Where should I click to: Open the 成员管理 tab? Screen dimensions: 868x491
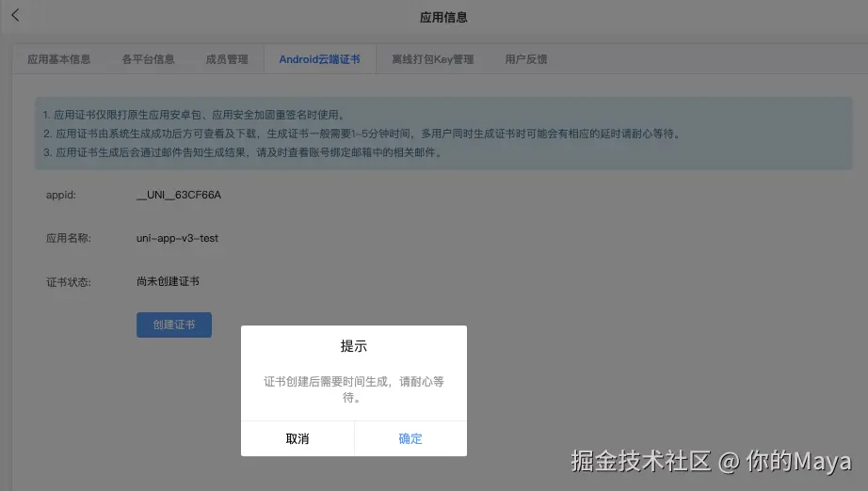click(227, 59)
